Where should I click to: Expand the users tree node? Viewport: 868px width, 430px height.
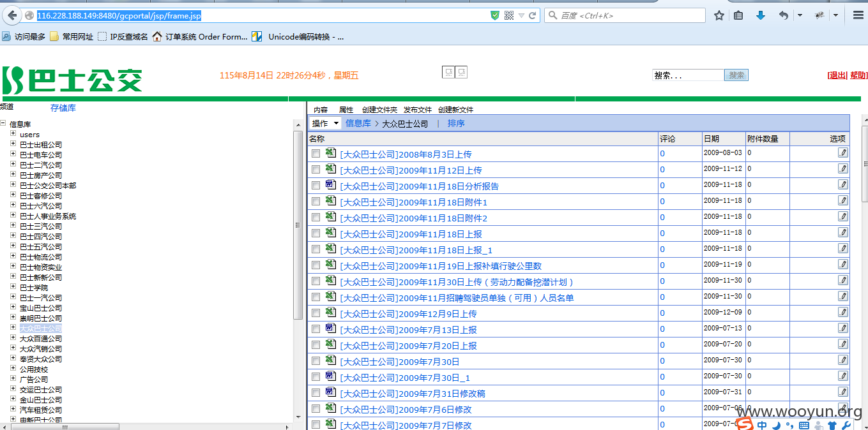coord(13,134)
